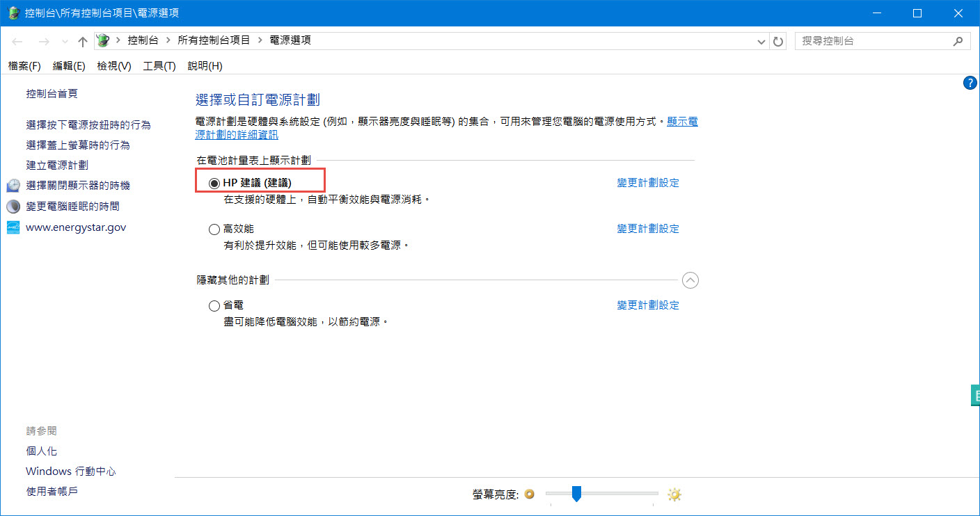980x516 pixels.
Task: Open the recent locations dropdown arrow
Action: click(x=65, y=42)
